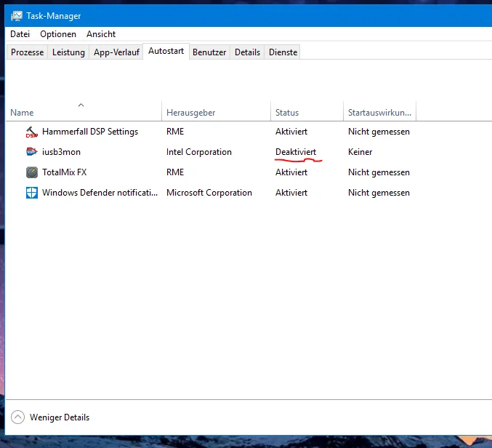Open the App-Verlauf tab

pos(116,52)
